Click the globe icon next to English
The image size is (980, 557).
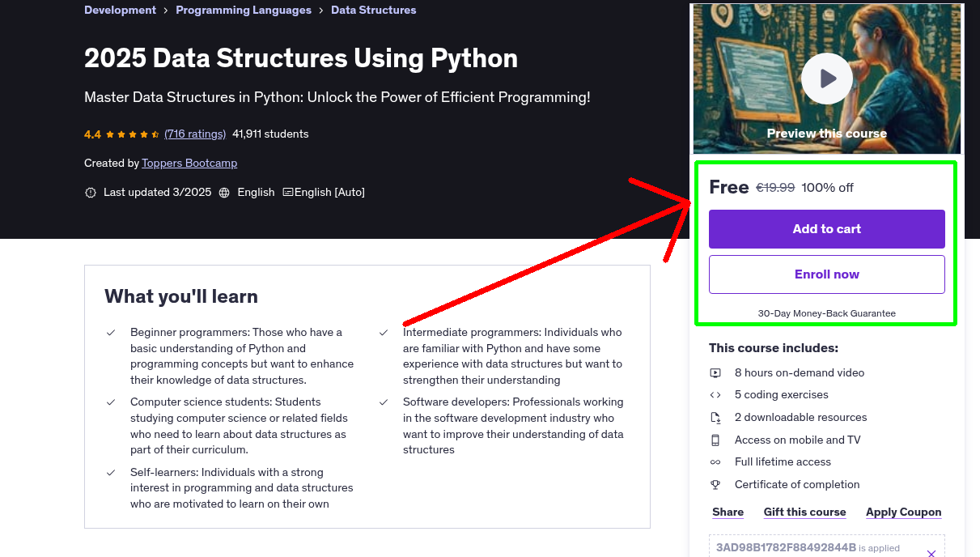point(223,193)
